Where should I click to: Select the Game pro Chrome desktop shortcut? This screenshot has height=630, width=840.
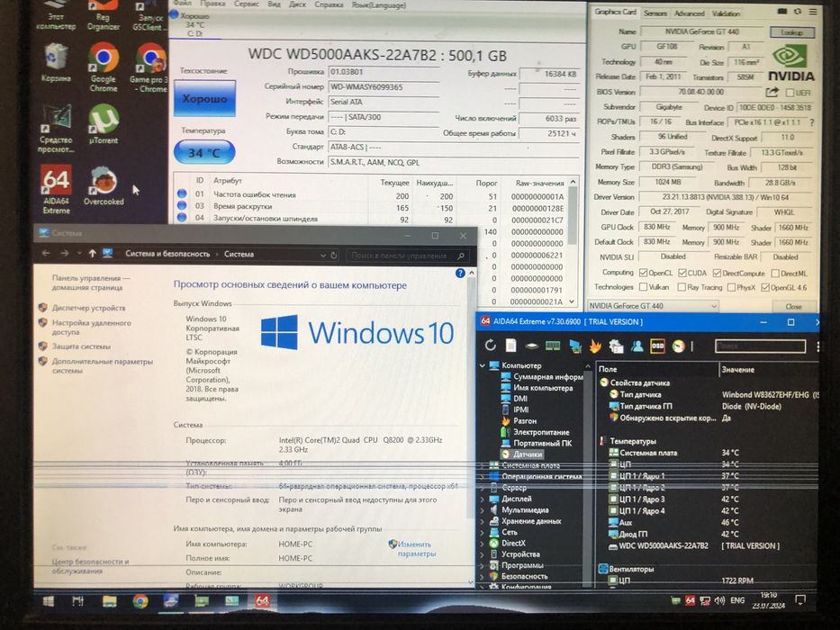click(x=149, y=68)
